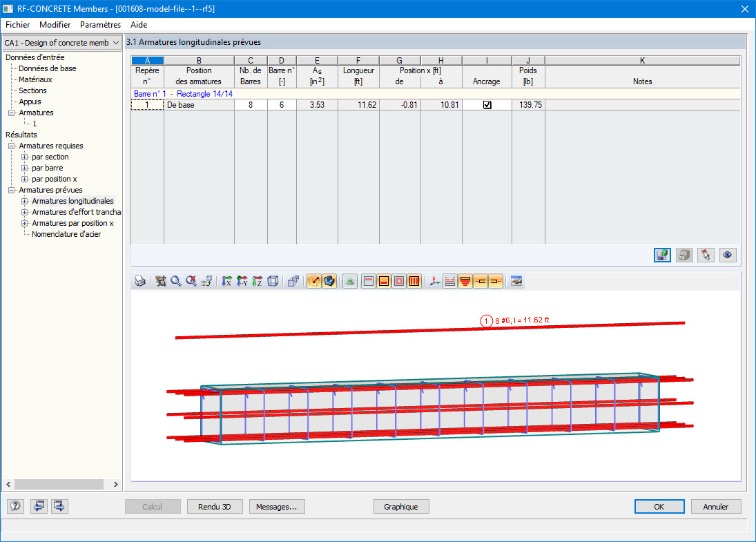The height and width of the screenshot is (542, 756).
Task: Click the stacked boxes perspective icon
Action: point(293,281)
